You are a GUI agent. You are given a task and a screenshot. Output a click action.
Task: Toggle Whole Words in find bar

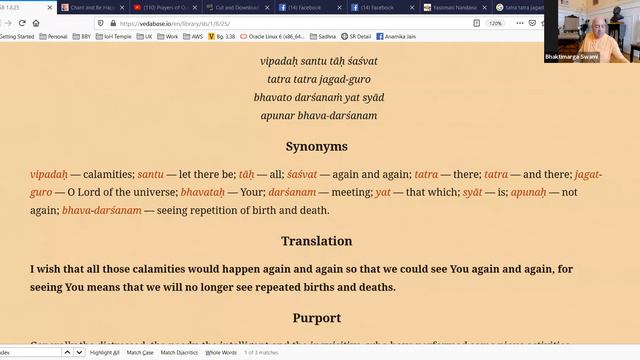pos(221,352)
